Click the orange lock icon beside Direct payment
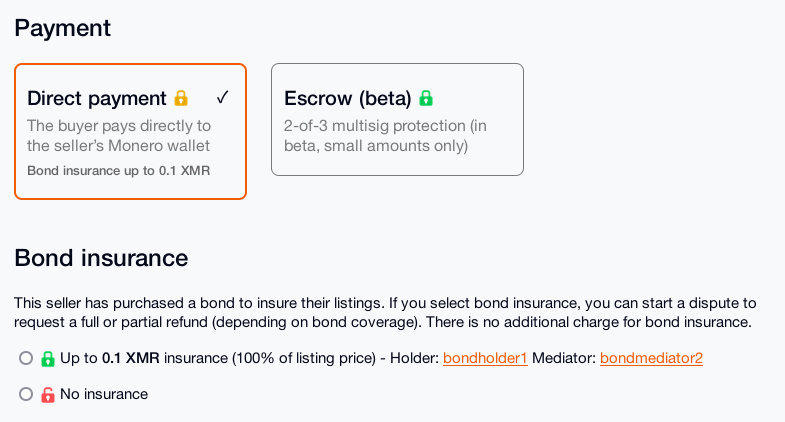Image resolution: width=785 pixels, height=422 pixels. click(181, 98)
